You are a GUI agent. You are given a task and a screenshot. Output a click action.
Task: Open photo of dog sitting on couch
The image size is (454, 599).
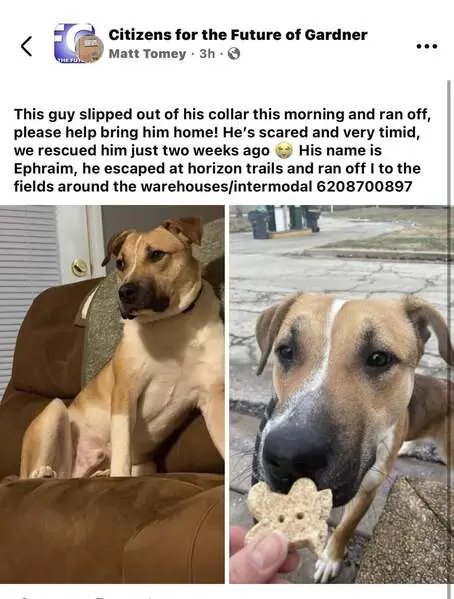pyautogui.click(x=112, y=394)
